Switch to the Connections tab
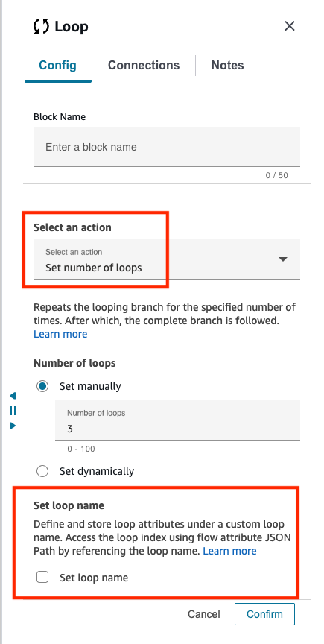The height and width of the screenshot is (644, 324). pyautogui.click(x=144, y=66)
